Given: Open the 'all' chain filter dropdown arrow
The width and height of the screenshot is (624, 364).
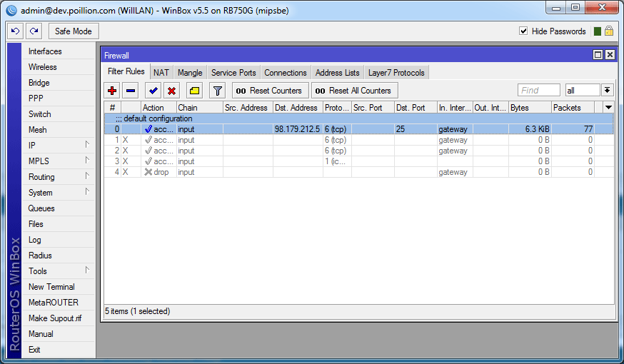Looking at the screenshot, I should pyautogui.click(x=607, y=91).
